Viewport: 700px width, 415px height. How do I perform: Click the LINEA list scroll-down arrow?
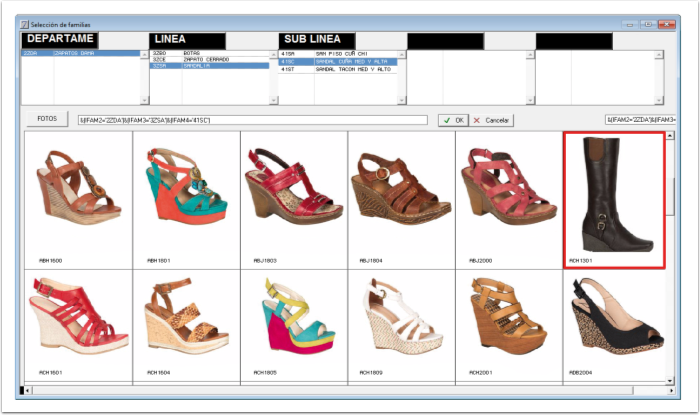click(x=274, y=100)
